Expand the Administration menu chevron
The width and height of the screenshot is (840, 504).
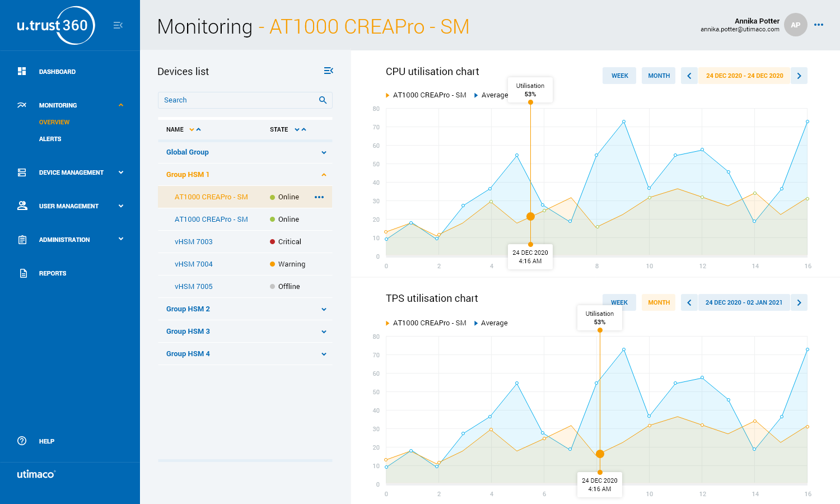tap(121, 239)
